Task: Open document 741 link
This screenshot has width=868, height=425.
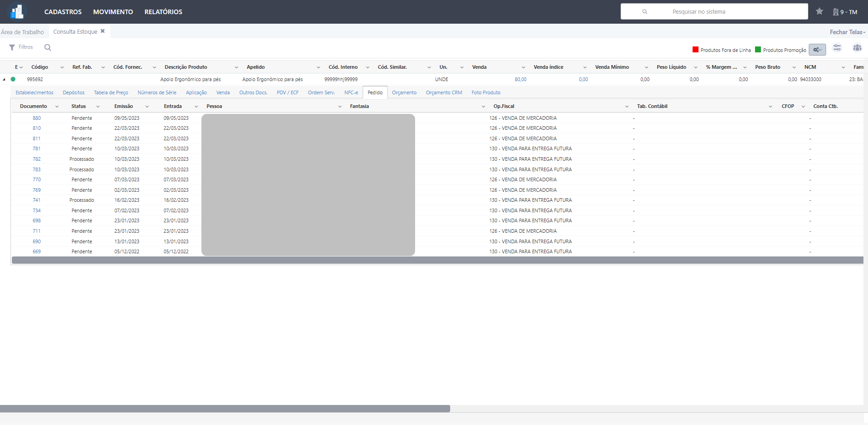Action: pos(36,200)
